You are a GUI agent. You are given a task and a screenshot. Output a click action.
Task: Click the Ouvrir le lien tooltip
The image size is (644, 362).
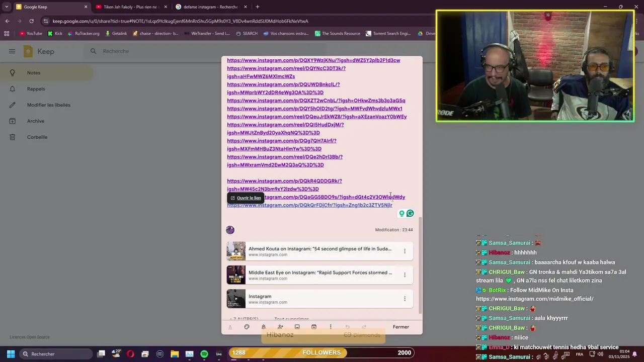click(x=246, y=198)
